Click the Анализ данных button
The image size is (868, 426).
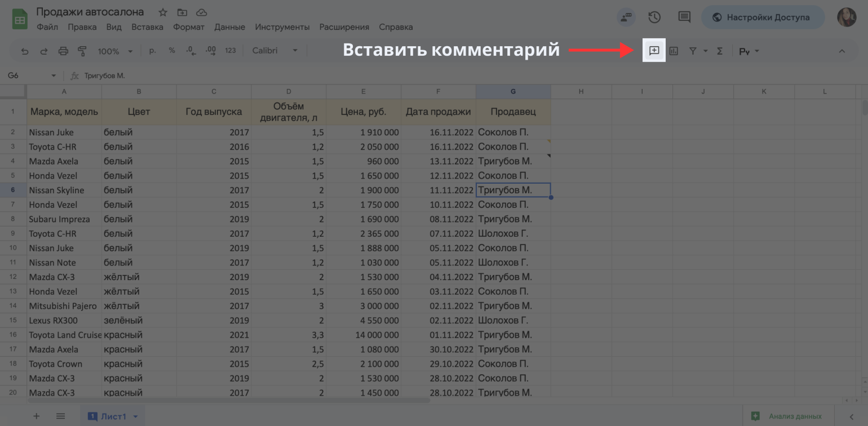pos(787,416)
